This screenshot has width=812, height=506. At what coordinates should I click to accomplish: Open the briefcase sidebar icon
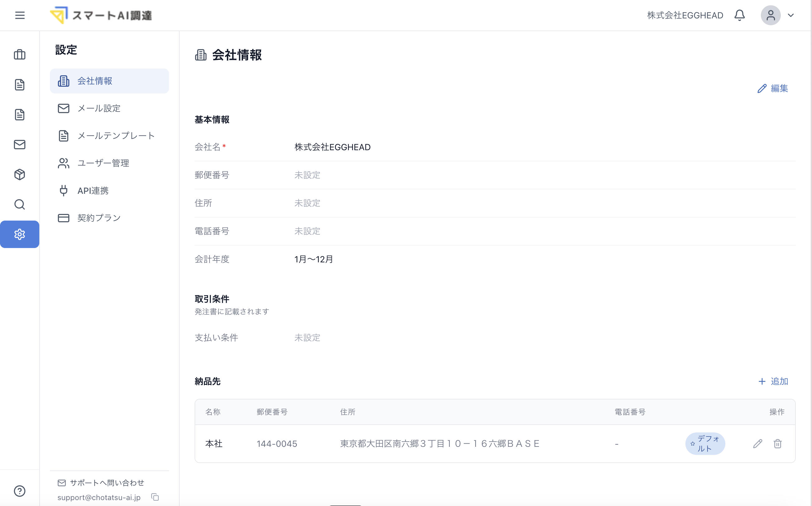(20, 55)
